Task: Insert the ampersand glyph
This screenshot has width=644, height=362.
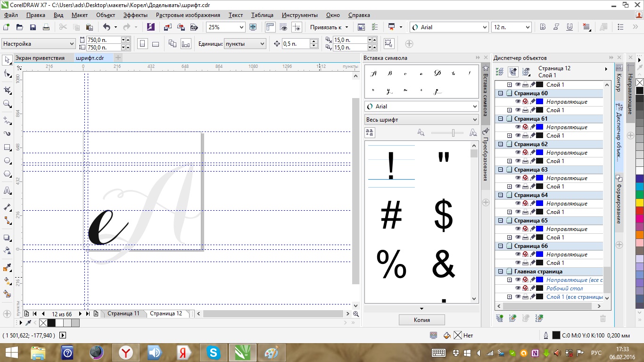Action: pos(443,264)
